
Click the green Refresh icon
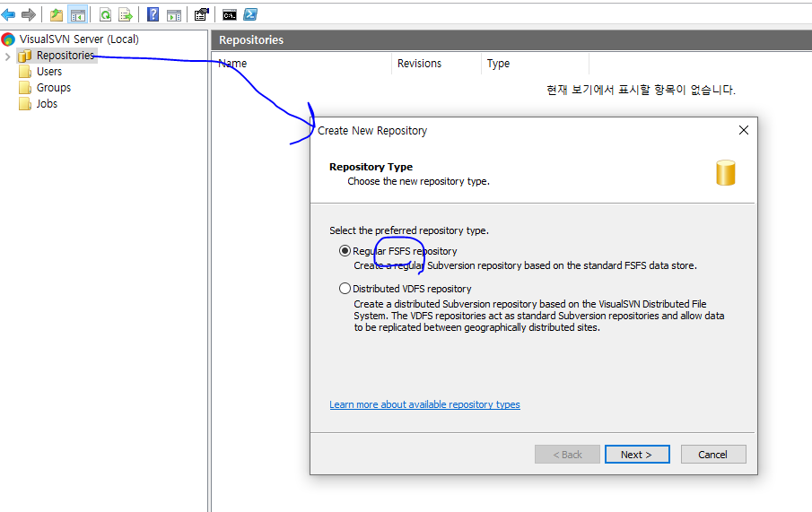point(105,15)
